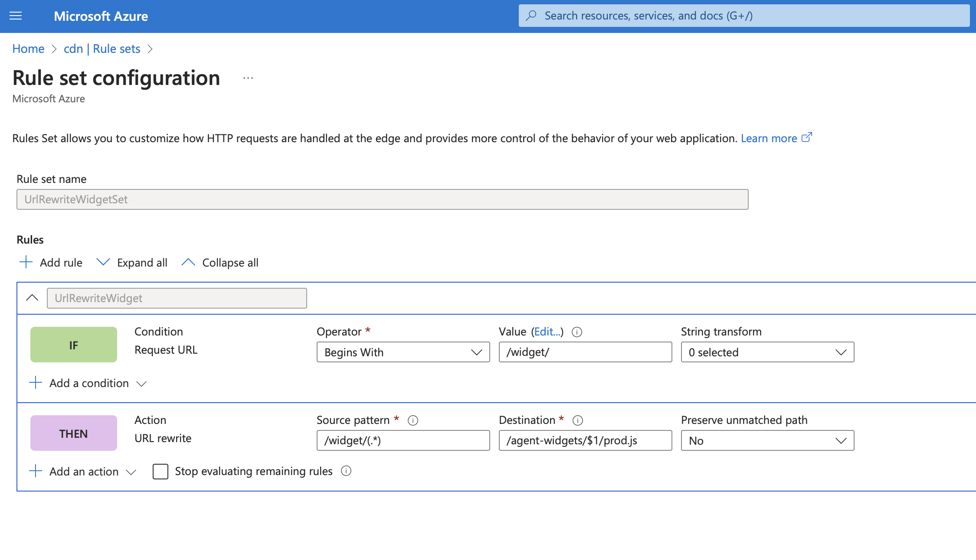
Task: Show info for Stop evaluating remaining rules
Action: tap(346, 471)
